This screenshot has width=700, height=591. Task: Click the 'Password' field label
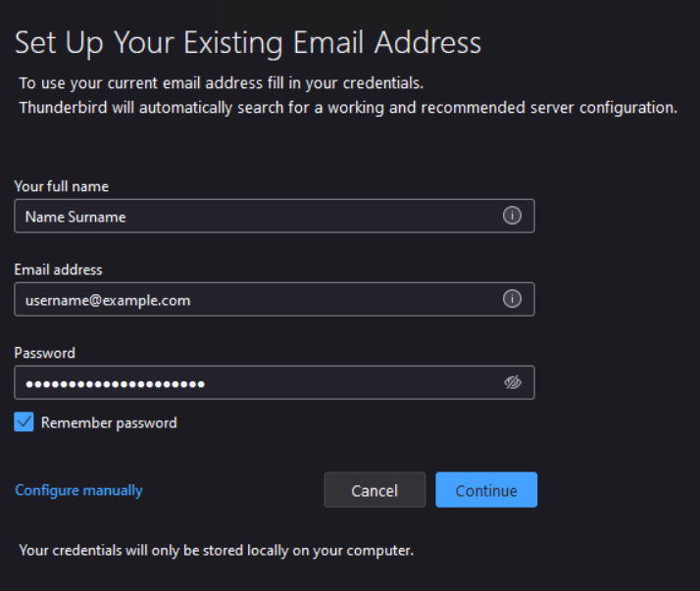(x=44, y=353)
